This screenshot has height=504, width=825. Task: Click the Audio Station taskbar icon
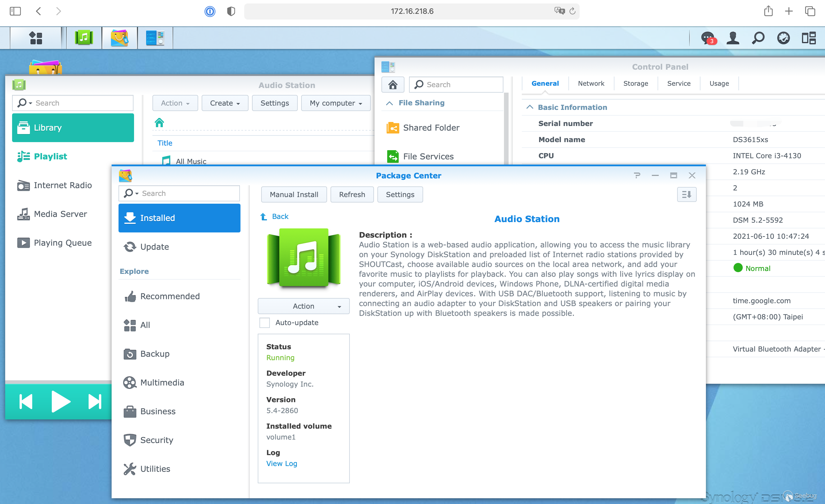coord(84,38)
